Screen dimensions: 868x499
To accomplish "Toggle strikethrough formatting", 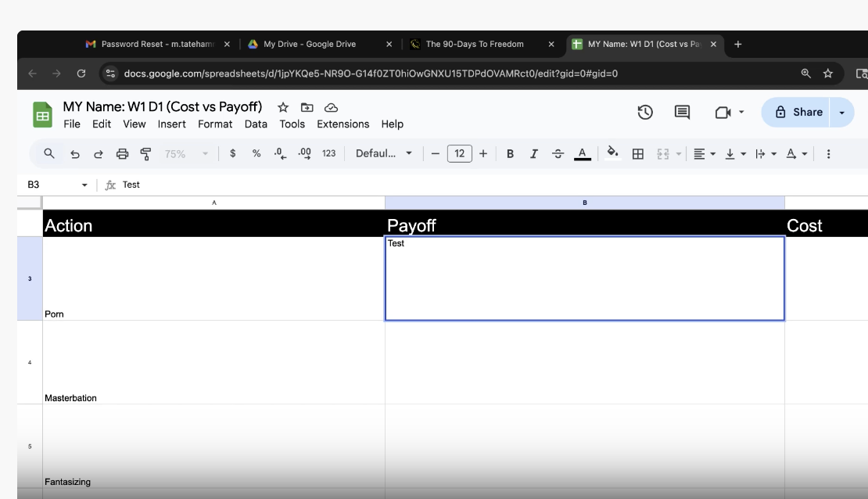I will tap(558, 154).
